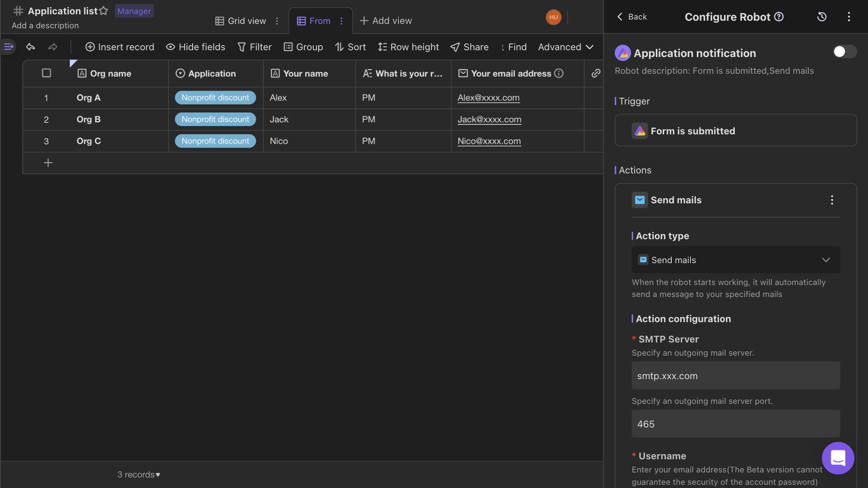Click the Alex name cell

pos(310,98)
